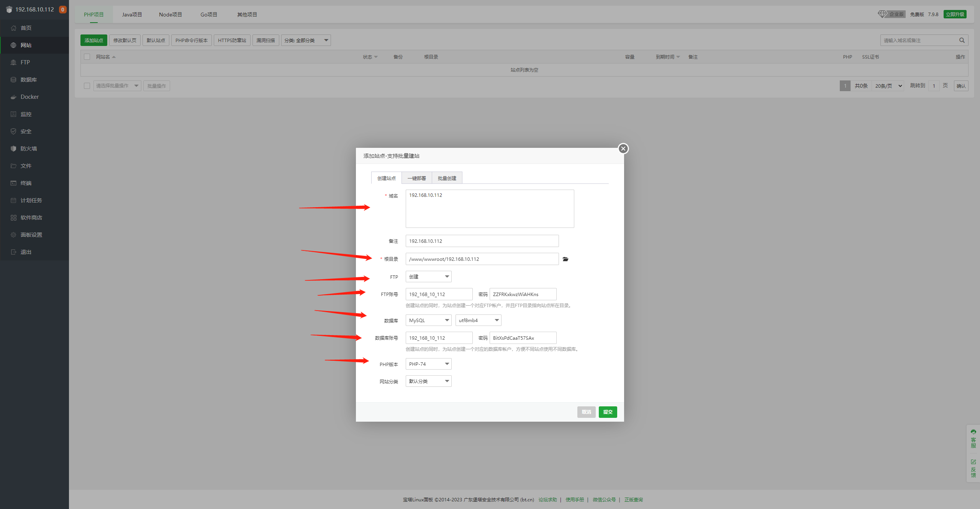Open the MySQL database type dropdown
980x509 pixels.
428,320
